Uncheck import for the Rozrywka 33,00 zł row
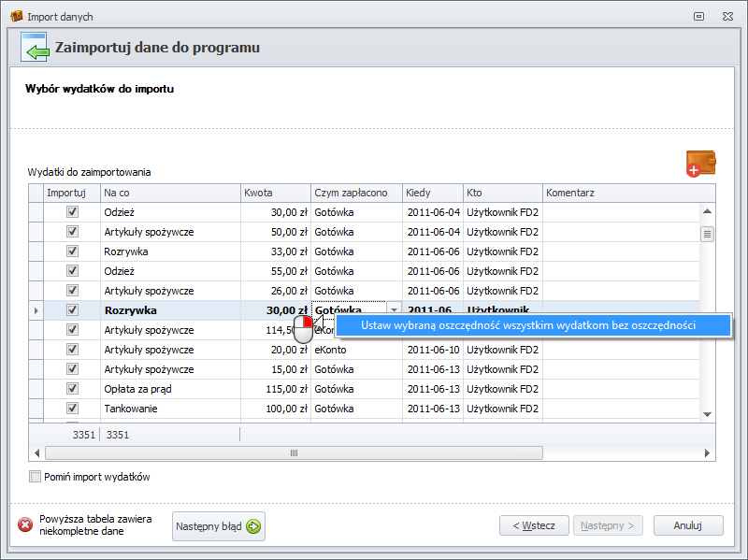Viewport: 748px width, 560px height. pyautogui.click(x=72, y=251)
